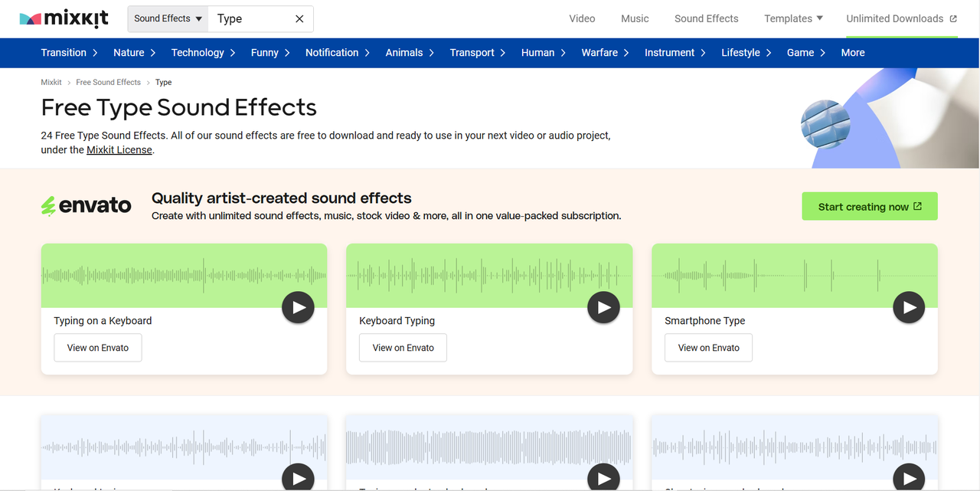The image size is (980, 491).
Task: View Typing on a Keyboard on Envato
Action: 98,348
